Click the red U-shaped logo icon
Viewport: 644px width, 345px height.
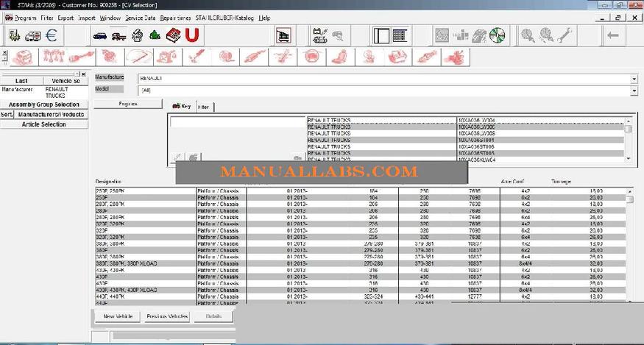point(192,35)
